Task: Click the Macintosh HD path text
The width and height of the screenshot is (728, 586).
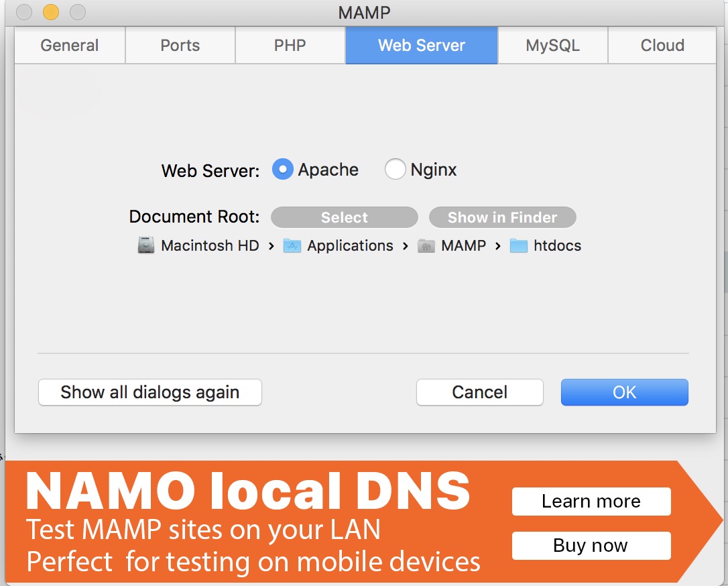Action: [x=210, y=245]
